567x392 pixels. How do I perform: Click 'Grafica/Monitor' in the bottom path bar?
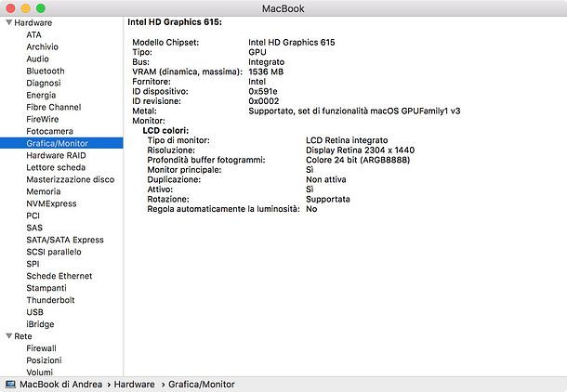point(202,385)
